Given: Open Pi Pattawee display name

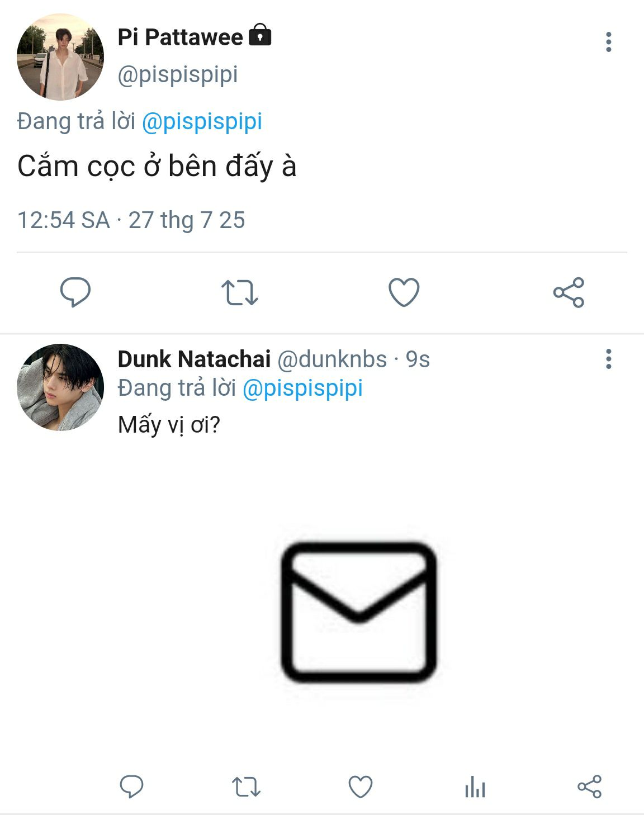Looking at the screenshot, I should coord(180,37).
